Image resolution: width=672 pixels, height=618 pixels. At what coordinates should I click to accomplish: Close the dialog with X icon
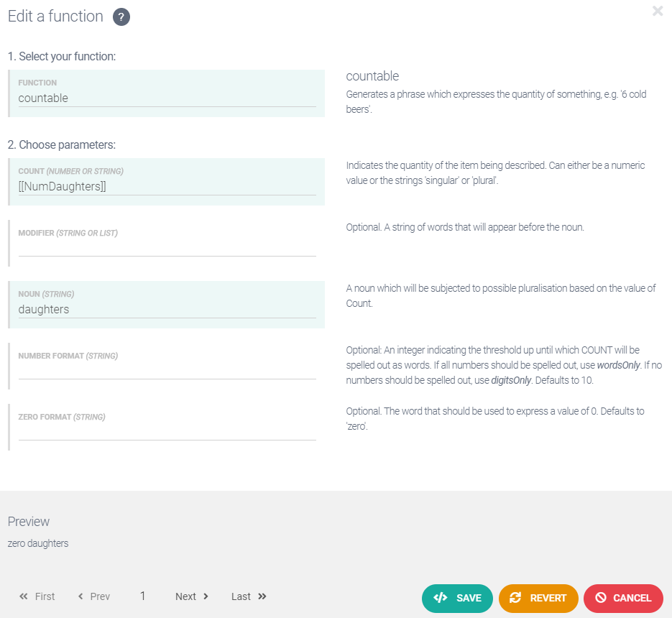click(x=657, y=11)
